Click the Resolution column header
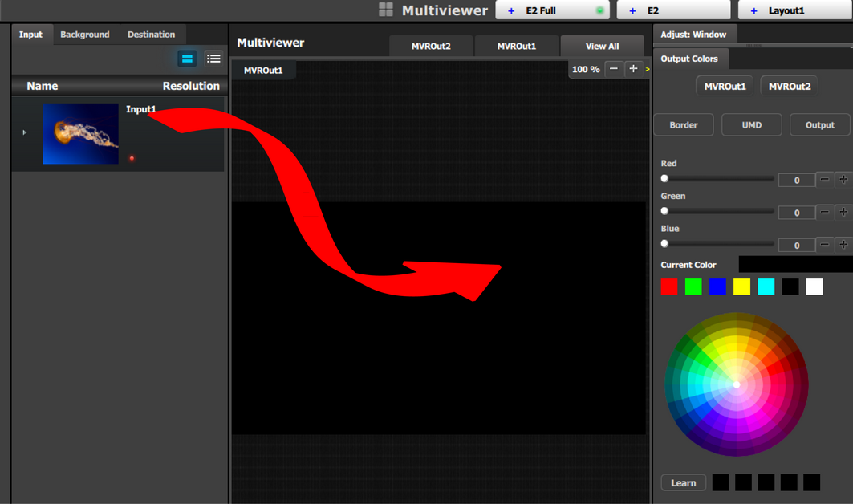This screenshot has width=853, height=504. pos(191,86)
